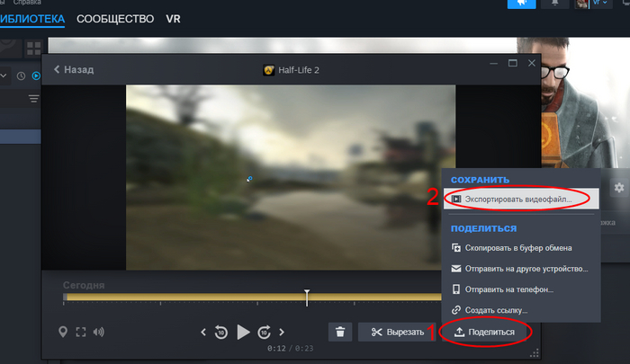Click the link chain icon

[456, 310]
